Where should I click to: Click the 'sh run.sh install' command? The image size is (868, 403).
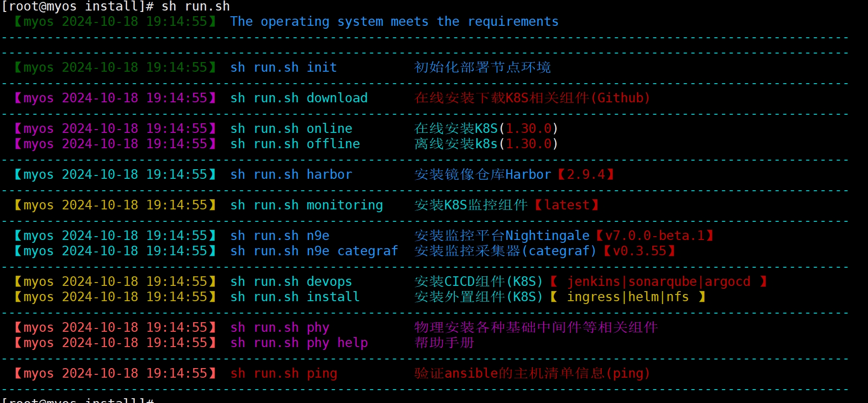(x=295, y=297)
